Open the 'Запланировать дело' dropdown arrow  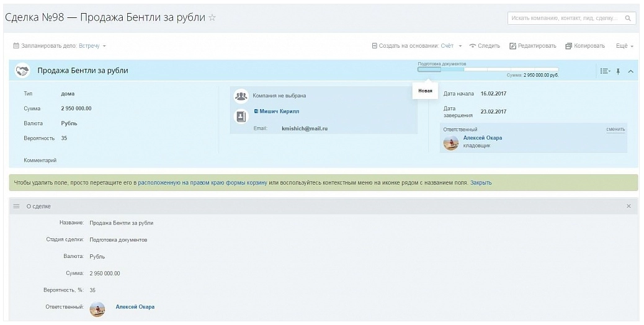click(x=104, y=46)
